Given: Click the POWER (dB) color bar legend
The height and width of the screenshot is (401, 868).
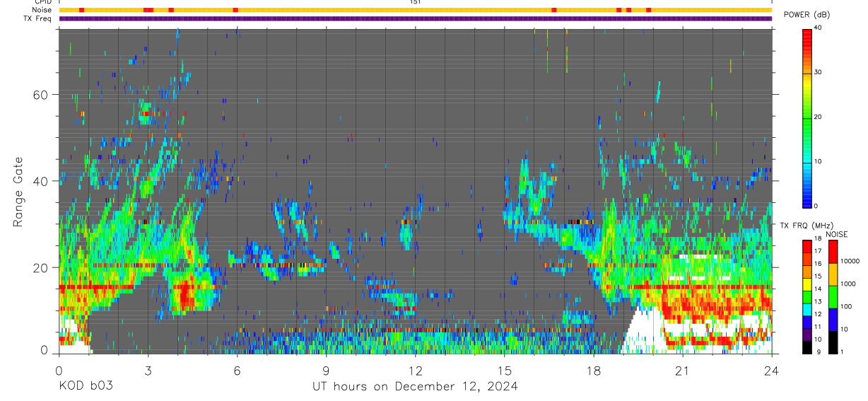Looking at the screenshot, I should pos(808,117).
